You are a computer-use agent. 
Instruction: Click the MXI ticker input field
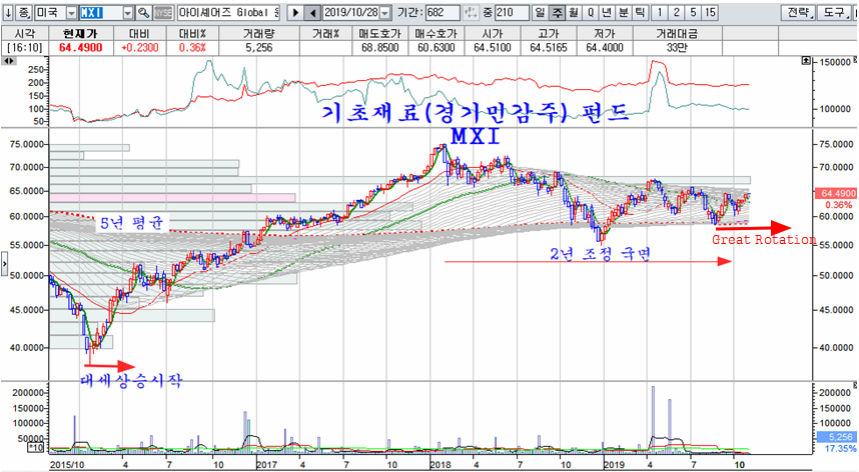click(x=101, y=13)
